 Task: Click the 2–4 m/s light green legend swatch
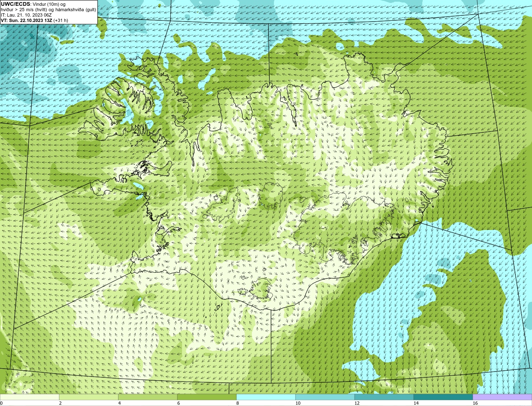click(89, 397)
